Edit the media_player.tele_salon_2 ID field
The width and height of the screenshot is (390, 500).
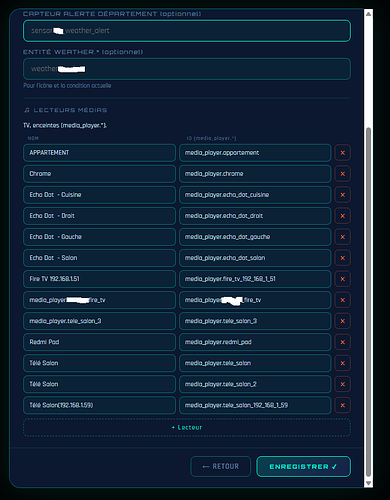click(x=255, y=384)
